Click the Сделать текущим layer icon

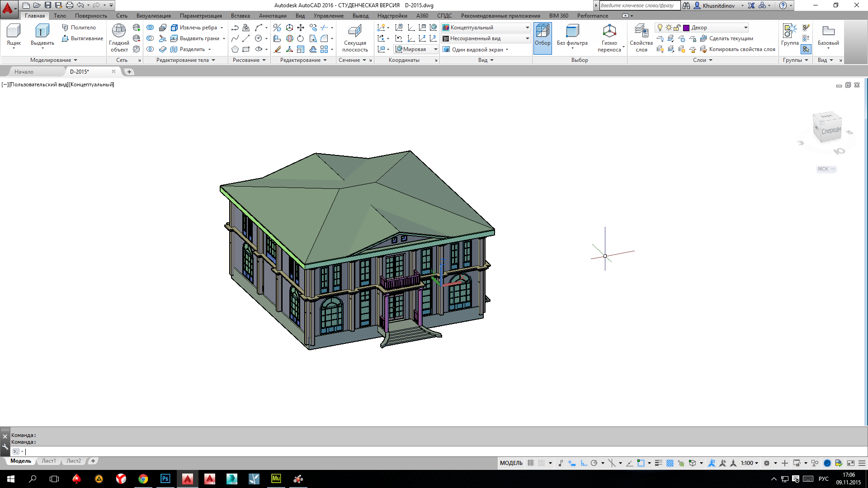coord(703,38)
